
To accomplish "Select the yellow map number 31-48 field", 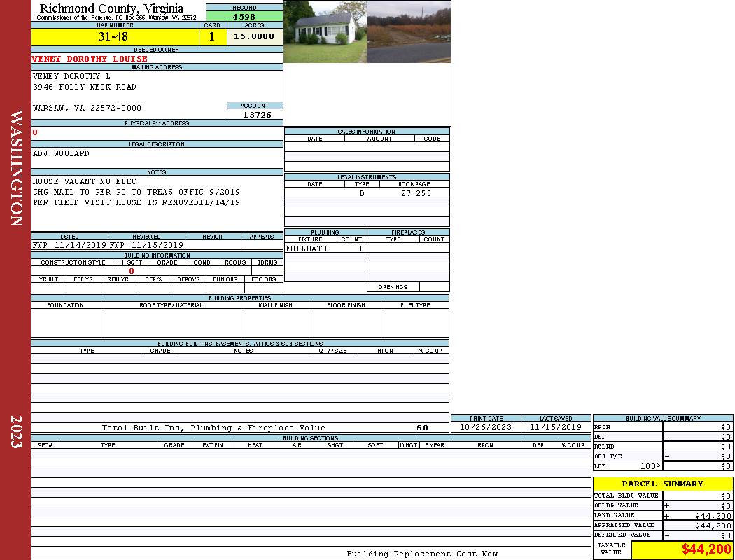I will (x=113, y=37).
